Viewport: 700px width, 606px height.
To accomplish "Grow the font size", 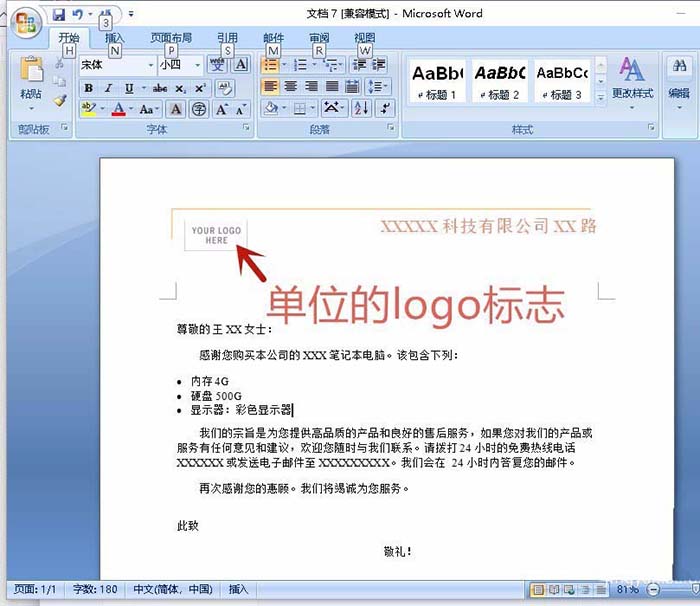I will click(x=221, y=109).
